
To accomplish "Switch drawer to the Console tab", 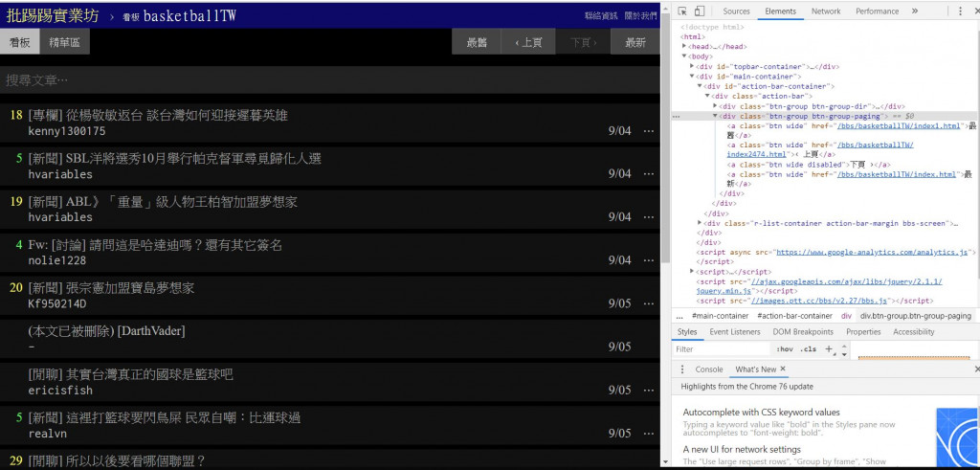I will coord(709,369).
